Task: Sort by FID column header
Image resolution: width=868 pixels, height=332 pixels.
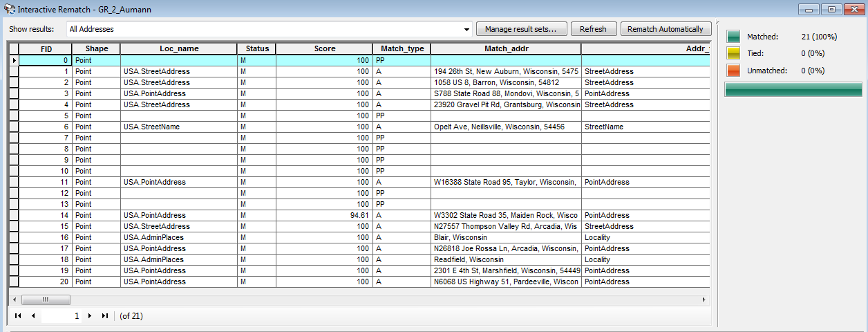Action: point(45,48)
